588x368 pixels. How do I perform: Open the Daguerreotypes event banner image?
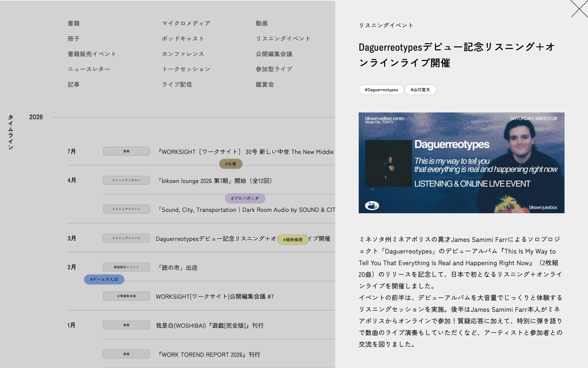(x=461, y=163)
